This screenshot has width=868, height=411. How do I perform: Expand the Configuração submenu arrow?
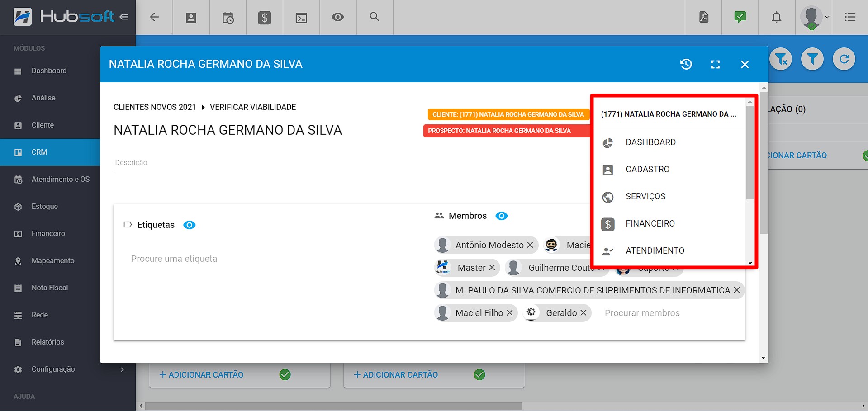122,369
